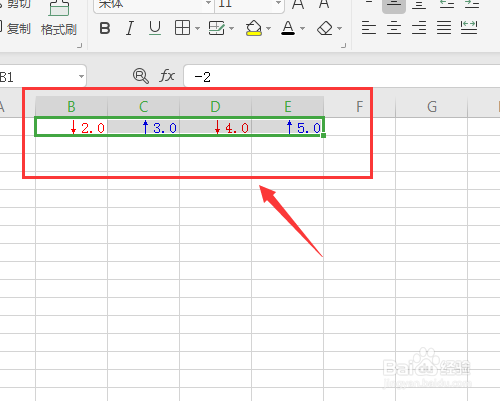Select the format painter brush icon
This screenshot has width=500, height=401.
click(59, 8)
